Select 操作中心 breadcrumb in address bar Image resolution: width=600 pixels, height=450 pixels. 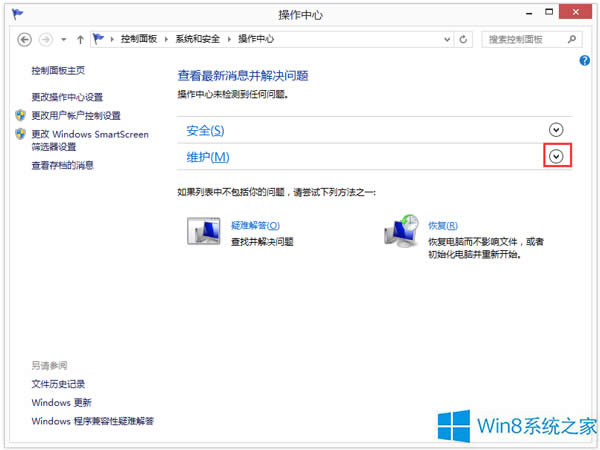256,39
